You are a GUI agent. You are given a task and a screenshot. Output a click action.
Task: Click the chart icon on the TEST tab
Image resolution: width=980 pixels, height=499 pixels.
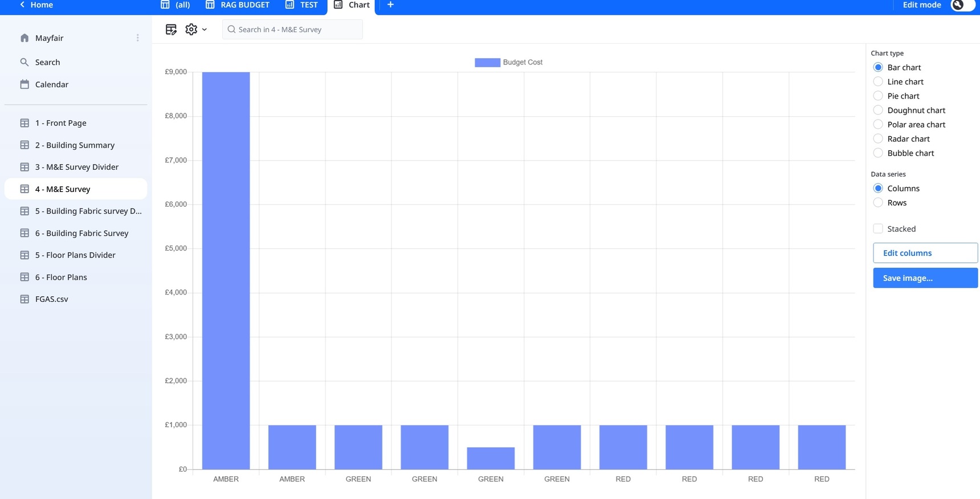290,5
